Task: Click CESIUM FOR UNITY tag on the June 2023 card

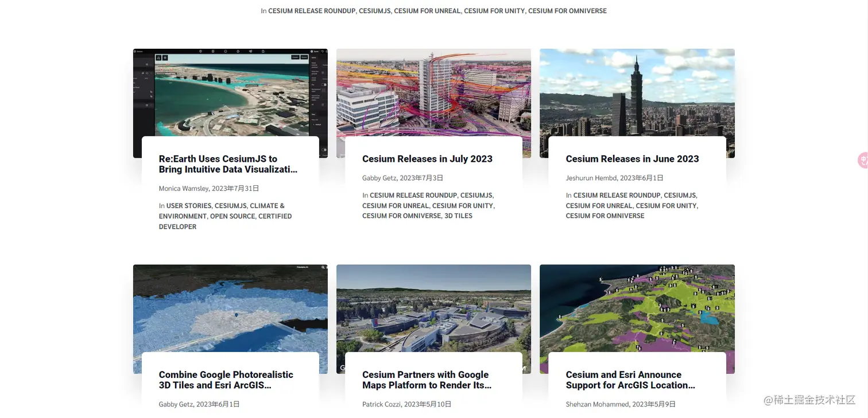Action: (666, 206)
